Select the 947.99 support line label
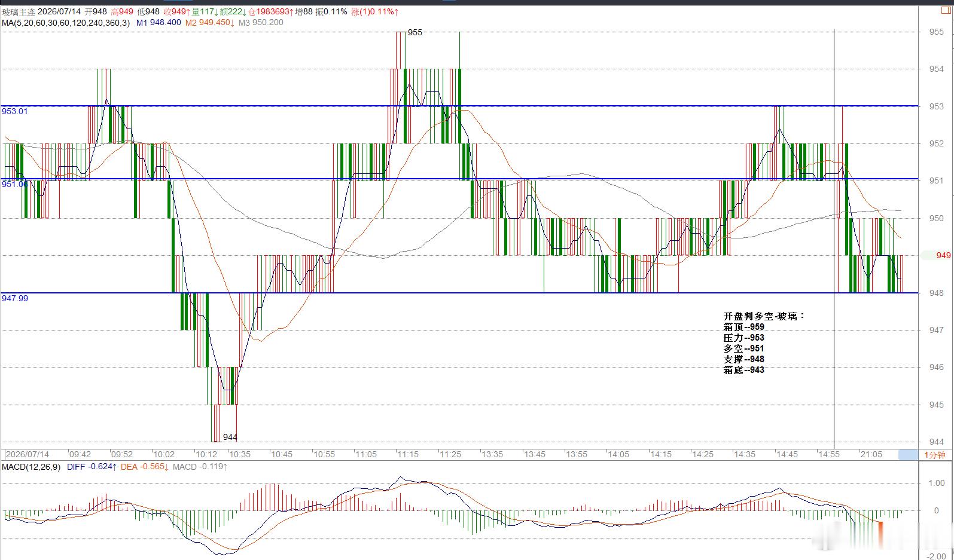The image size is (954, 560). pyautogui.click(x=14, y=298)
